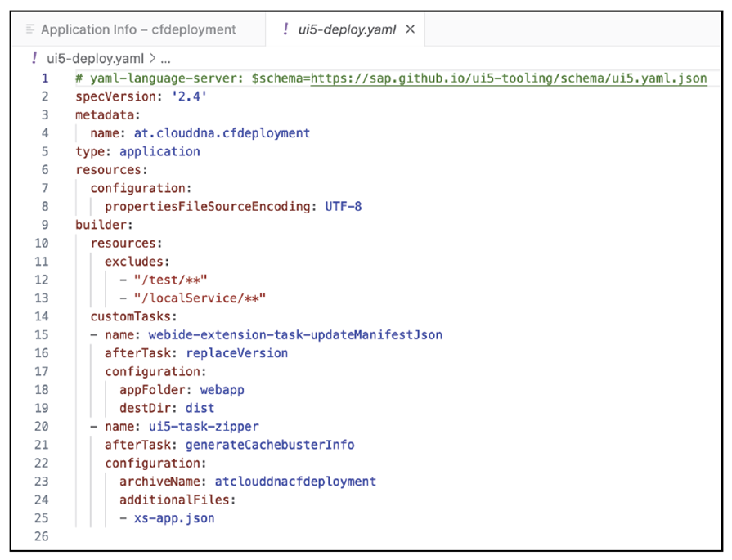Click line number 14 in the gutter
Viewport: 732px width, 560px height.
tap(42, 316)
